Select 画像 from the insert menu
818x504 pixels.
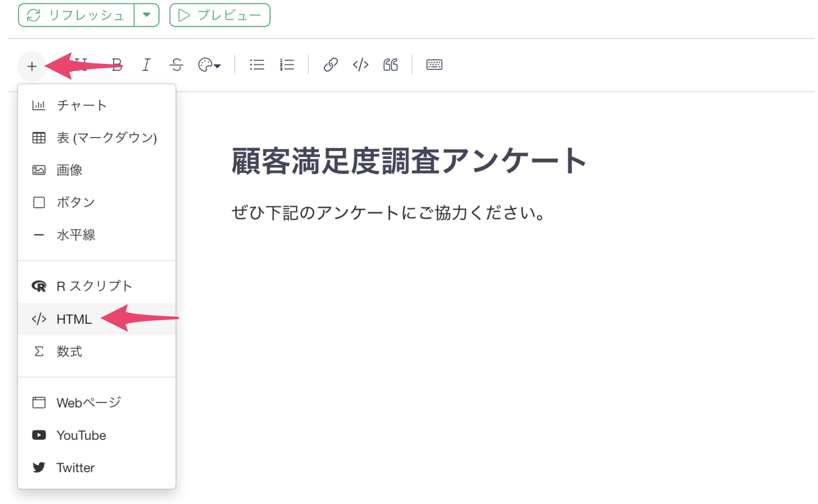(x=97, y=170)
